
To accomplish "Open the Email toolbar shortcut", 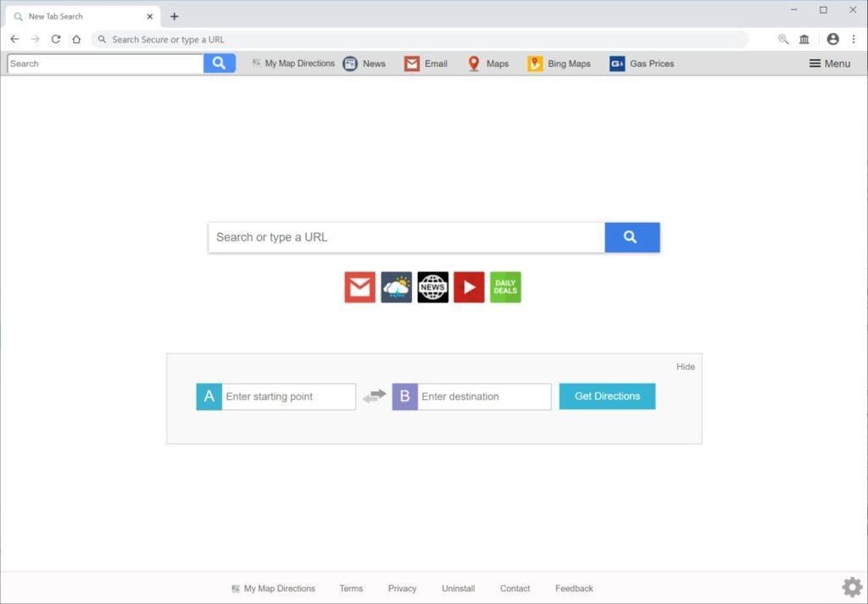I will (425, 64).
